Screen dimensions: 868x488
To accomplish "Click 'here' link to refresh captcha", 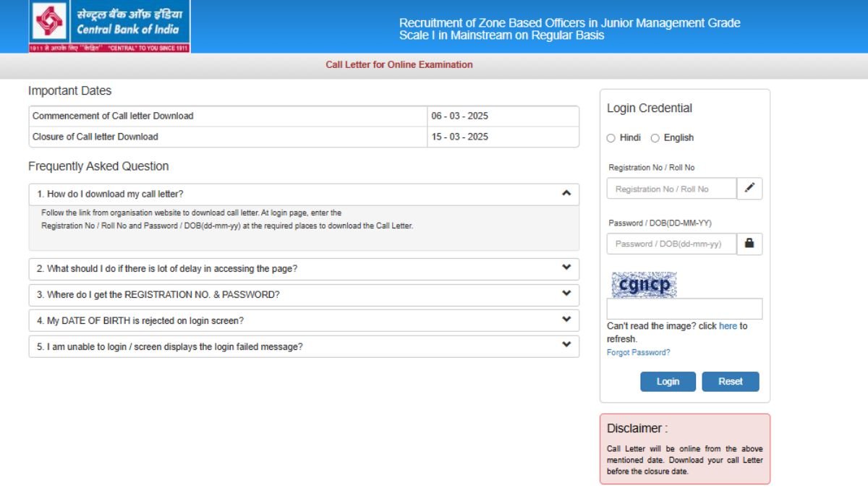I will tap(727, 326).
